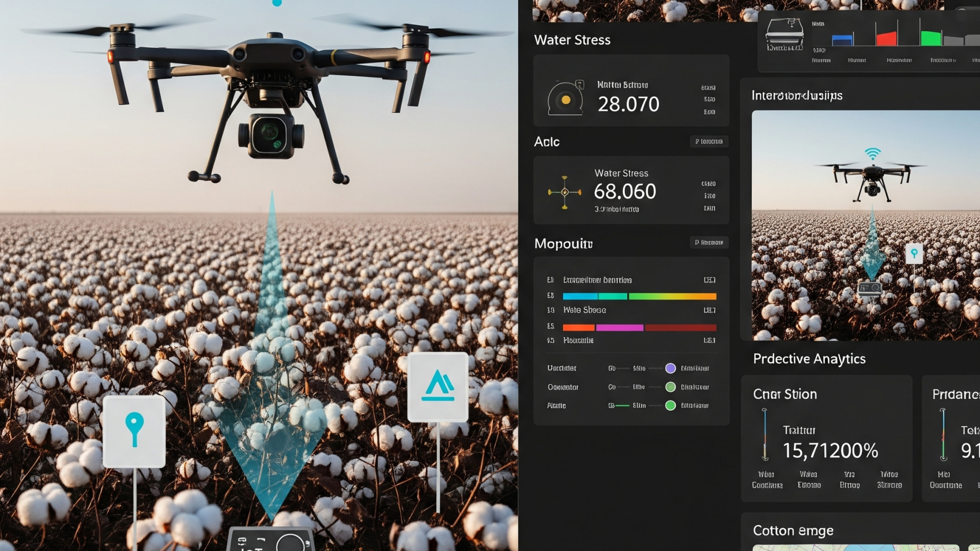The height and width of the screenshot is (551, 980).
Task: Click the red bar in the top chart
Action: [887, 38]
